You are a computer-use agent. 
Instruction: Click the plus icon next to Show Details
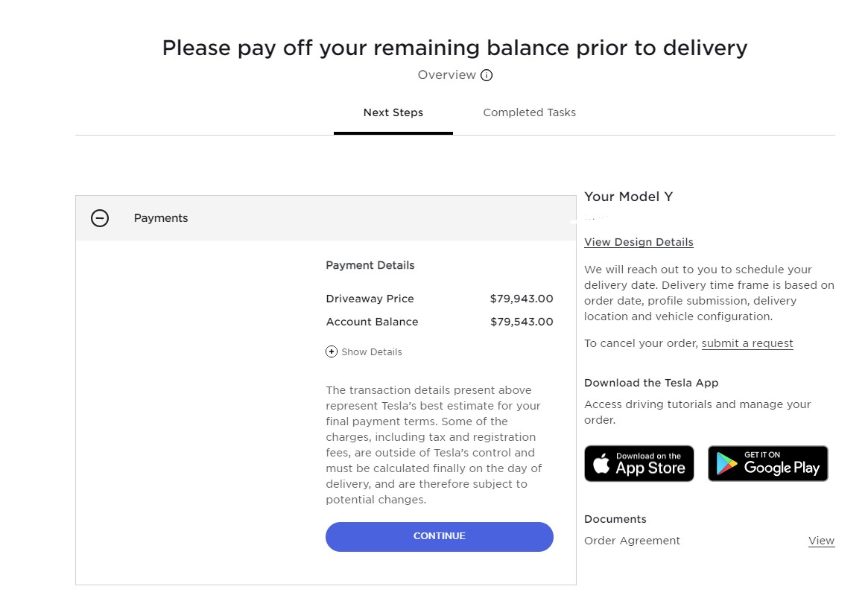tap(331, 352)
